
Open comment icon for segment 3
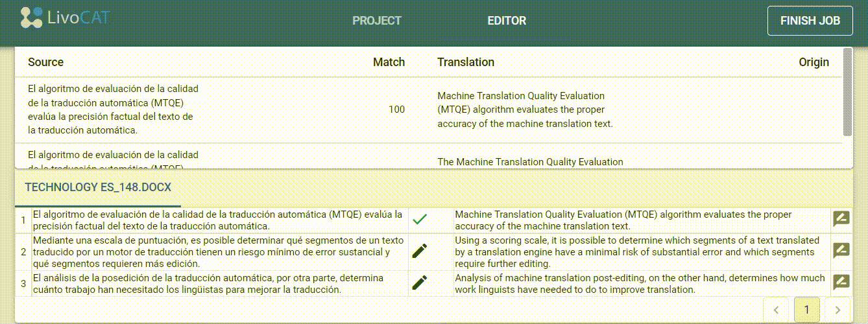tap(841, 283)
